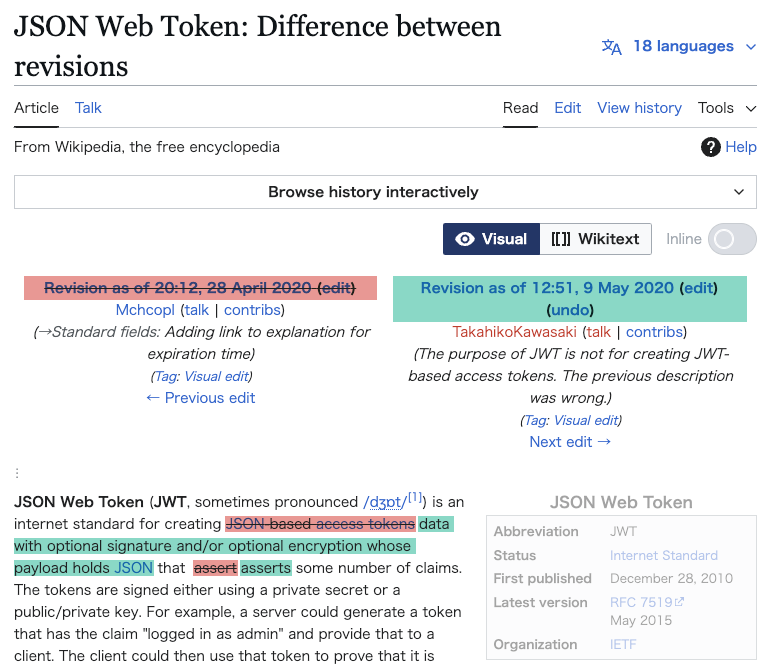Viewport: 770px width, 670px height.
Task: Toggle the Inline switch
Action: click(732, 239)
